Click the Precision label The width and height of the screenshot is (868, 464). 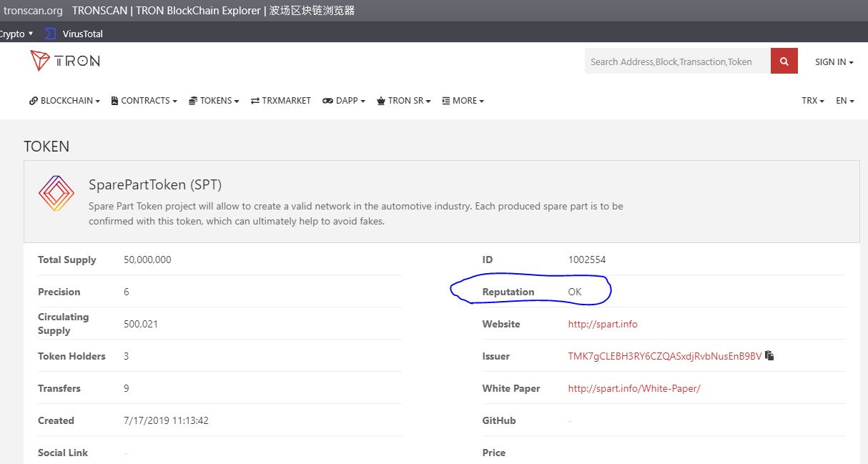pos(59,292)
